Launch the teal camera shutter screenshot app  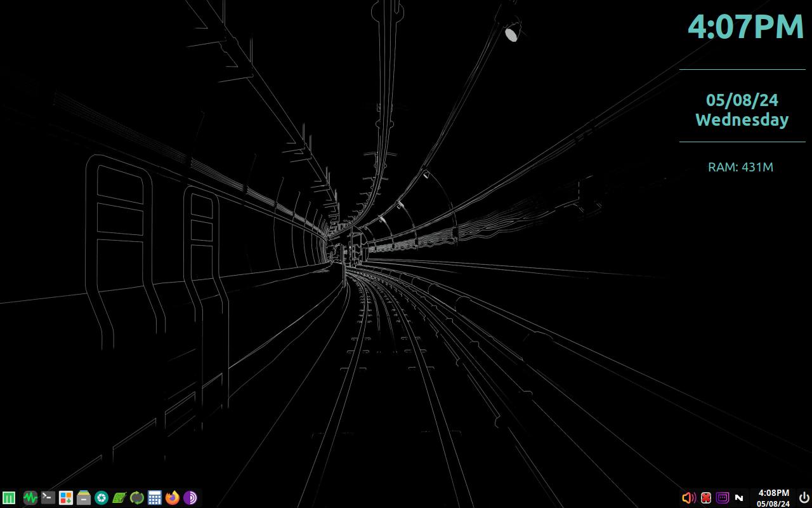[x=101, y=498]
